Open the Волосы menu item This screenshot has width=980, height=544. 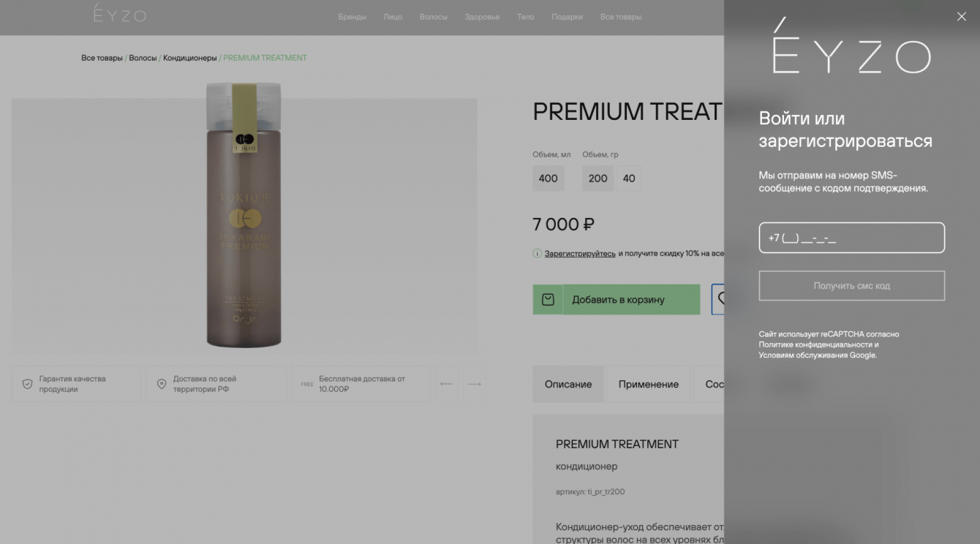pos(434,17)
